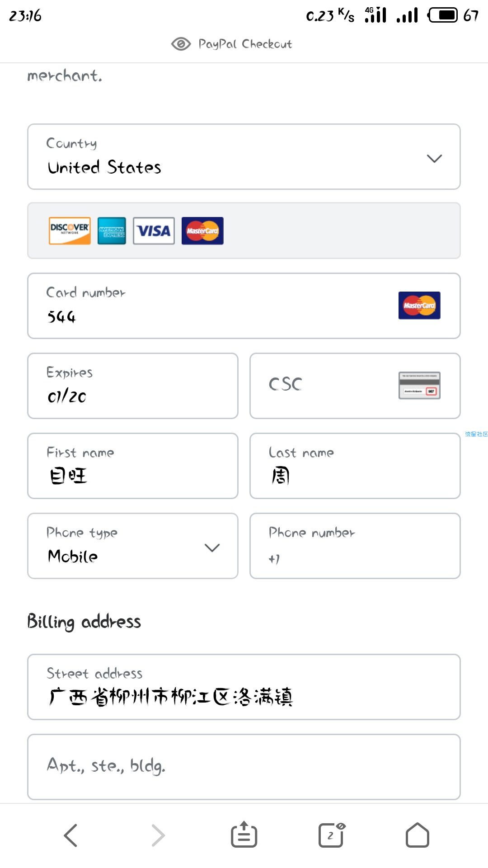Screen dimensions: 488x868
Task: Tap the MasterCard logo in accepted cards row
Action: (x=202, y=231)
